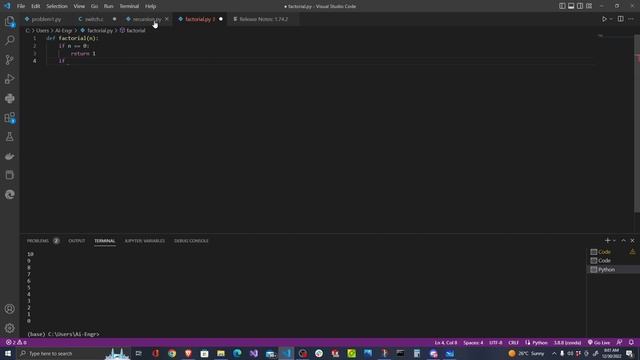This screenshot has height=360, width=640.
Task: Open the new terminal launch profile dropdown
Action: tap(614, 240)
